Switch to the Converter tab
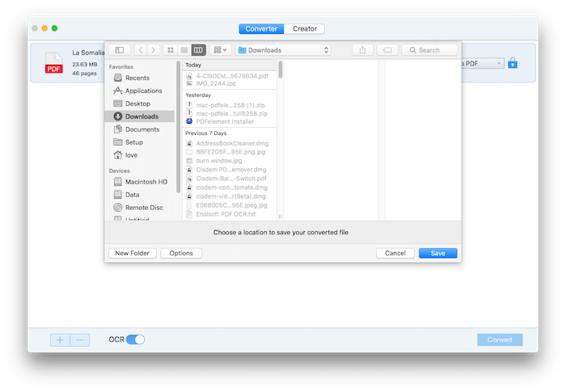 [x=261, y=29]
